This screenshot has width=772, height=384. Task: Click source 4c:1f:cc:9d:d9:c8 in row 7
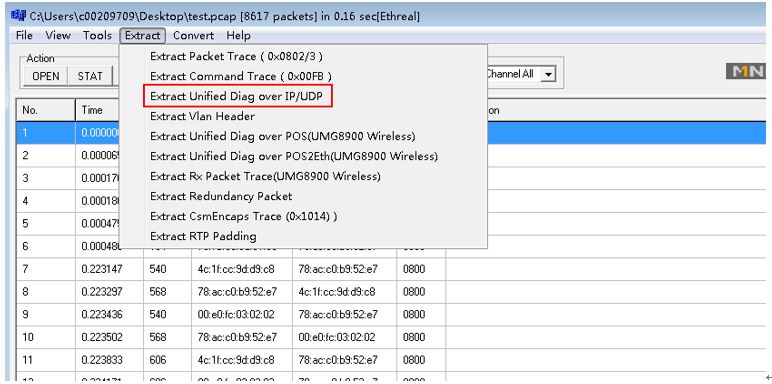236,269
